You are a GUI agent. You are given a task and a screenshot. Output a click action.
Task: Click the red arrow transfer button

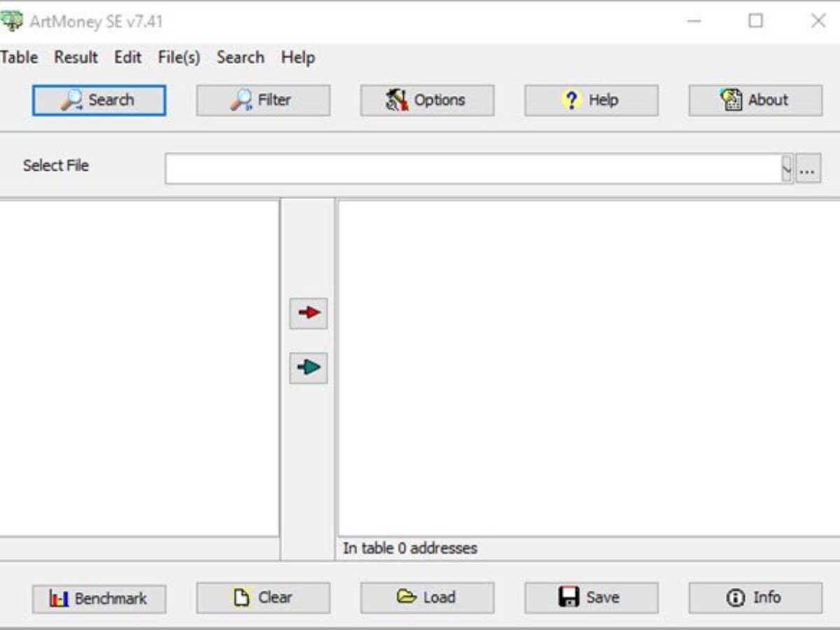309,312
